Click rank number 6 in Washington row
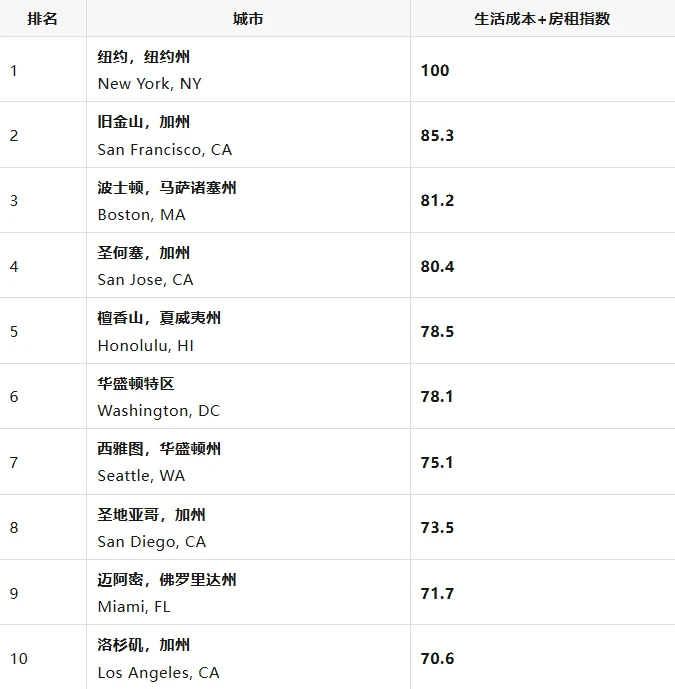The image size is (675, 689). [x=14, y=396]
